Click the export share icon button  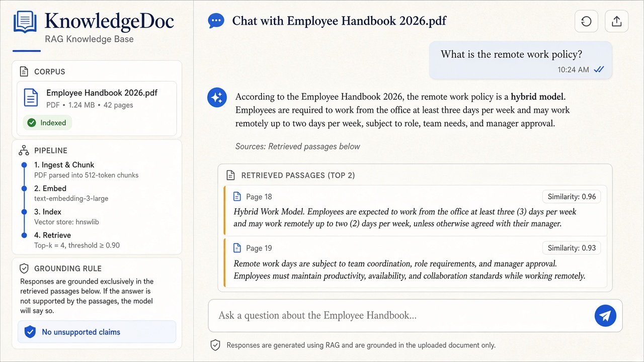[616, 22]
